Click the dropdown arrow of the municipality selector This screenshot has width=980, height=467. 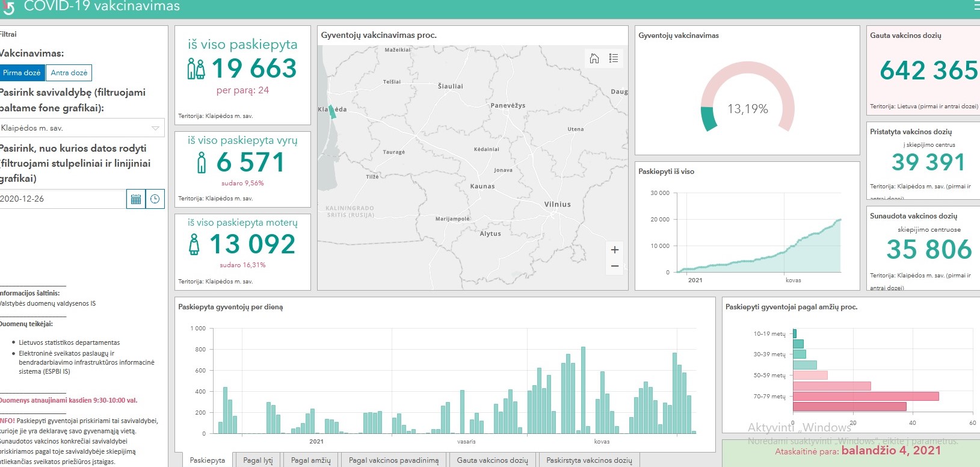coord(155,128)
